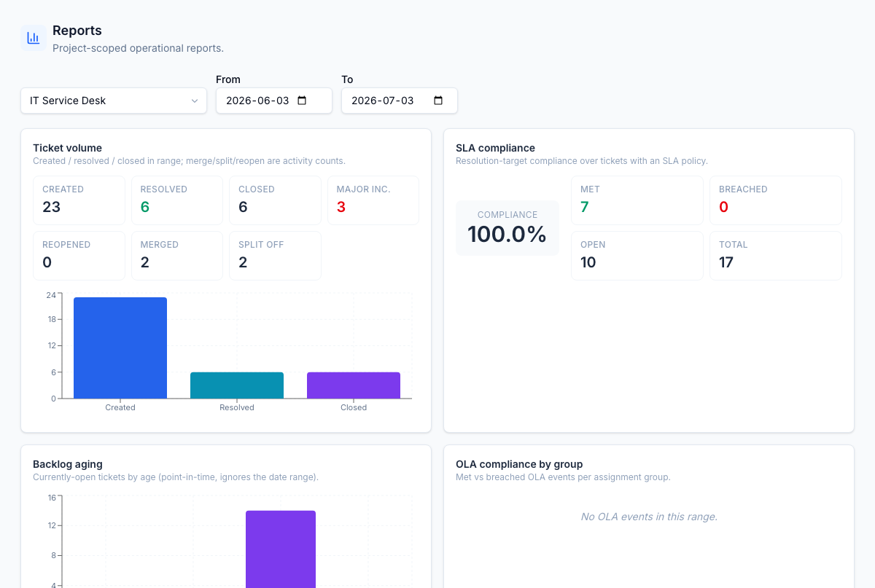Click the From date field 2026-06-03

(x=274, y=101)
